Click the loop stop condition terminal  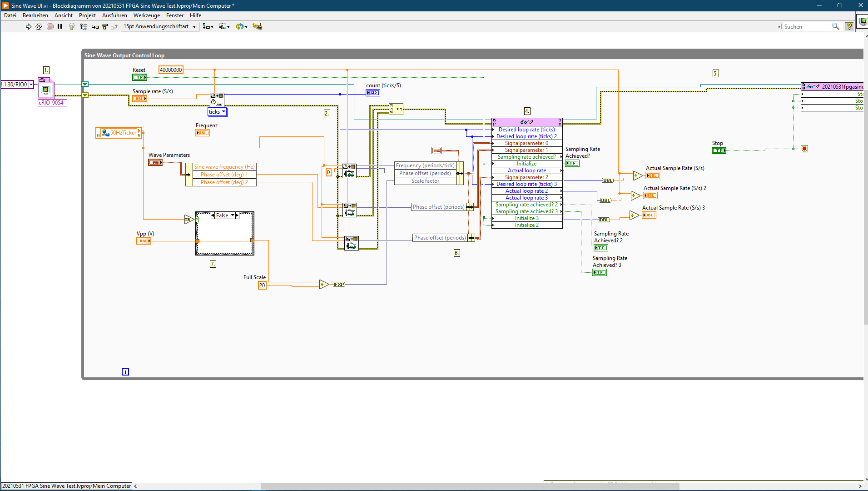pyautogui.click(x=804, y=149)
